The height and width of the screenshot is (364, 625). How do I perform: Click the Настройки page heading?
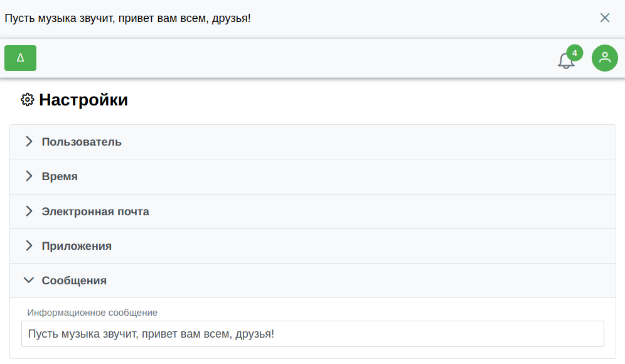tap(83, 100)
